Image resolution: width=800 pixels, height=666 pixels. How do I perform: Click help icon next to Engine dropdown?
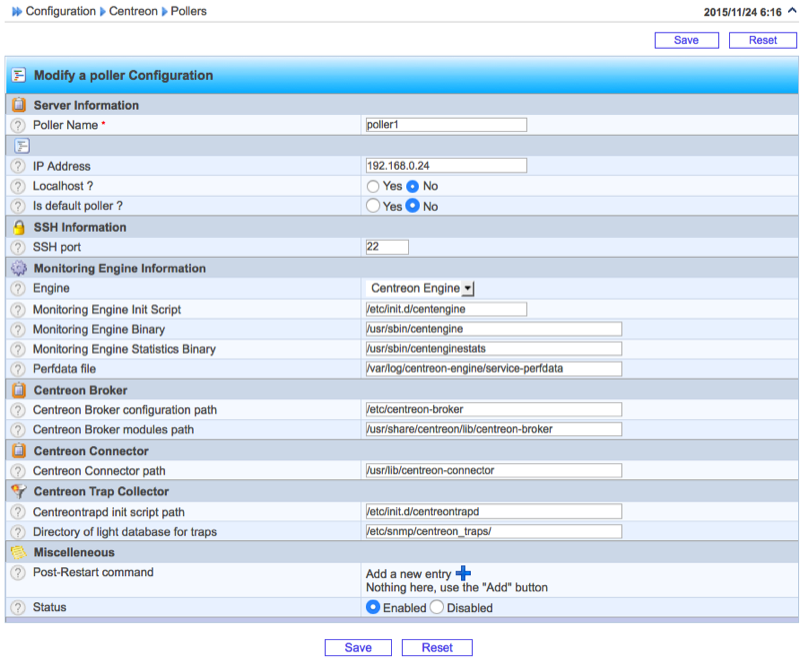point(18,288)
